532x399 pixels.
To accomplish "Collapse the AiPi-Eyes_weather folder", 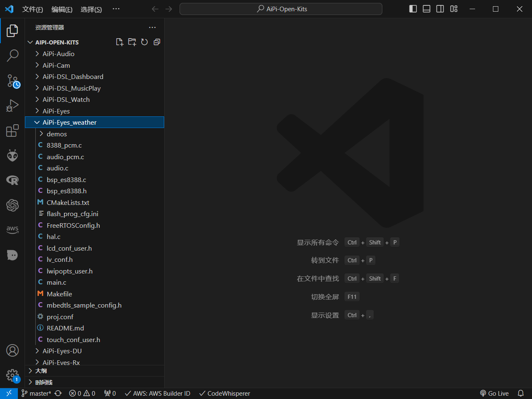I will point(95,122).
